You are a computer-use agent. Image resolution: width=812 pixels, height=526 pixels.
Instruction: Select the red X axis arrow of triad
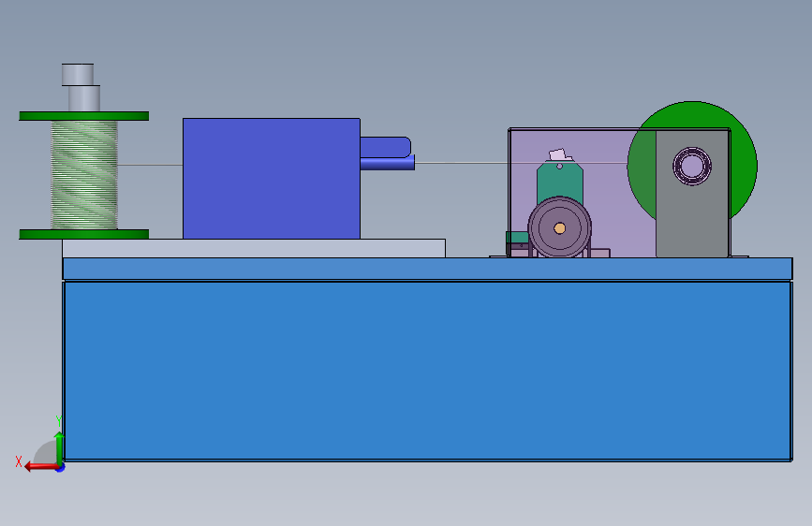coord(41,467)
